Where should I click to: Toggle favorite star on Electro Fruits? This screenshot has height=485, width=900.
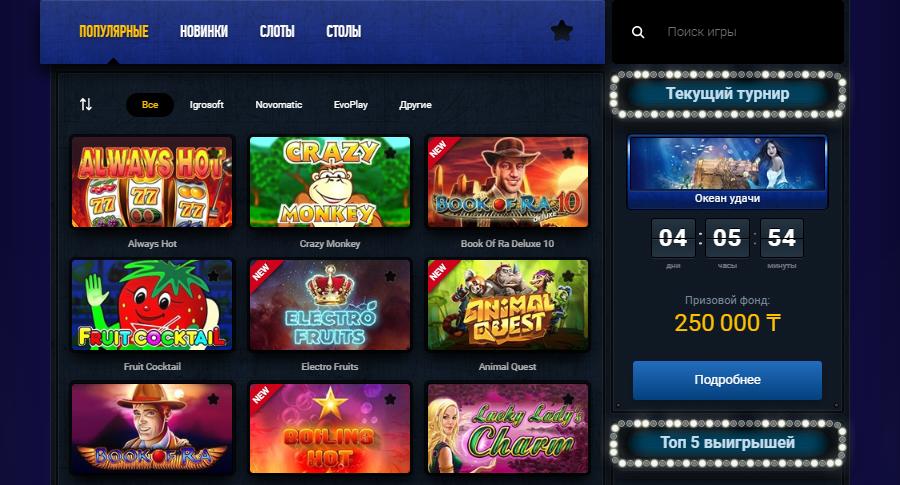click(x=390, y=276)
